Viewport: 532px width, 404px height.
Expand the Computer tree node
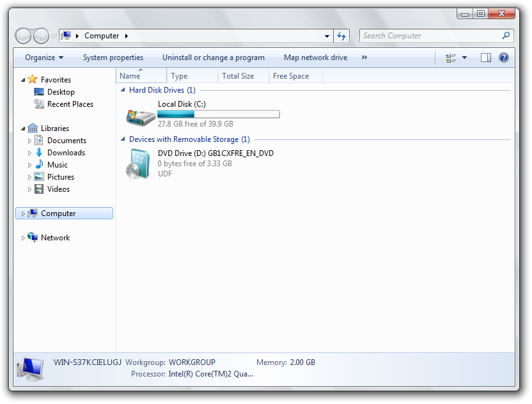[x=23, y=214]
